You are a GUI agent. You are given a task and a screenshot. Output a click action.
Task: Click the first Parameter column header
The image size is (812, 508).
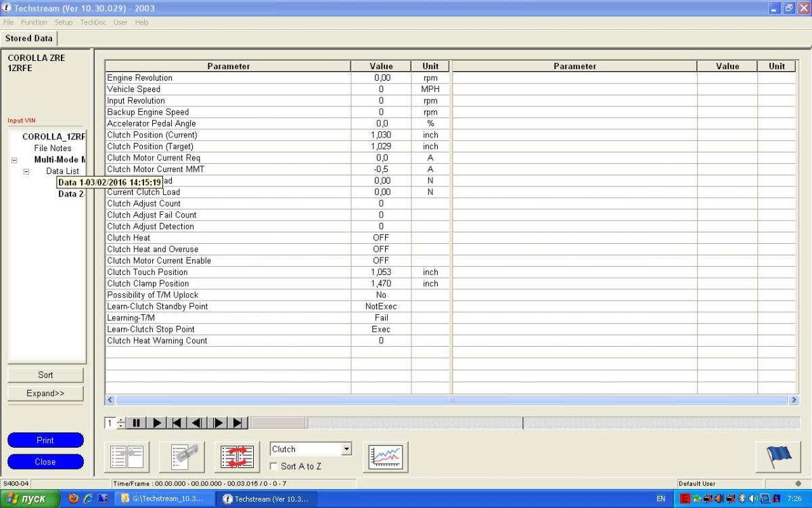click(x=228, y=66)
